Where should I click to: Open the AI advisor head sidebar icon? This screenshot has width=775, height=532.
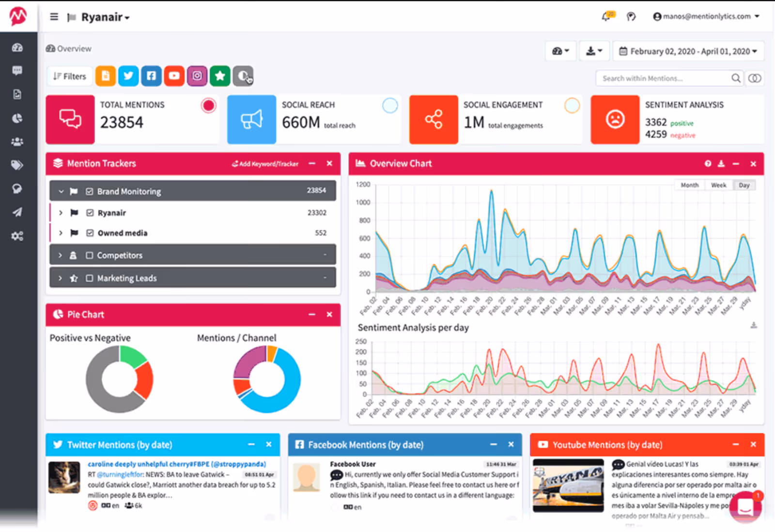[17, 188]
